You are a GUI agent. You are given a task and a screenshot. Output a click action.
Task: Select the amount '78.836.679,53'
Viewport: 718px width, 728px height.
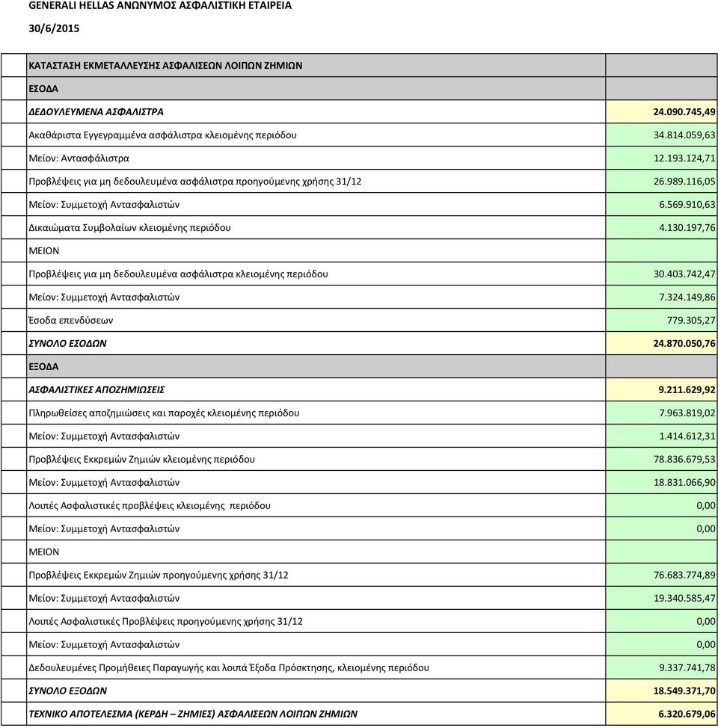pos(684,460)
